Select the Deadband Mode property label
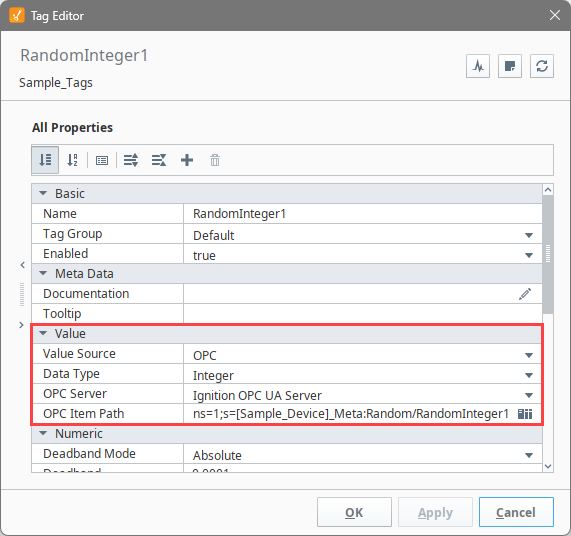 pos(89,454)
